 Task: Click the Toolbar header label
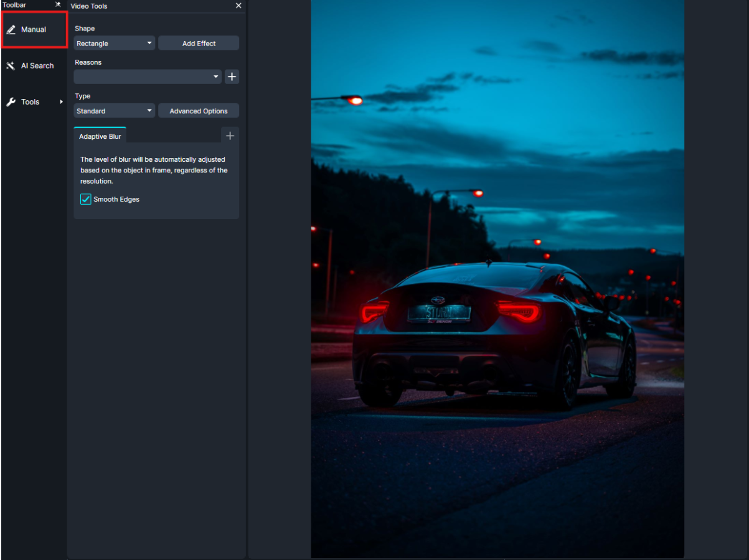[x=14, y=5]
